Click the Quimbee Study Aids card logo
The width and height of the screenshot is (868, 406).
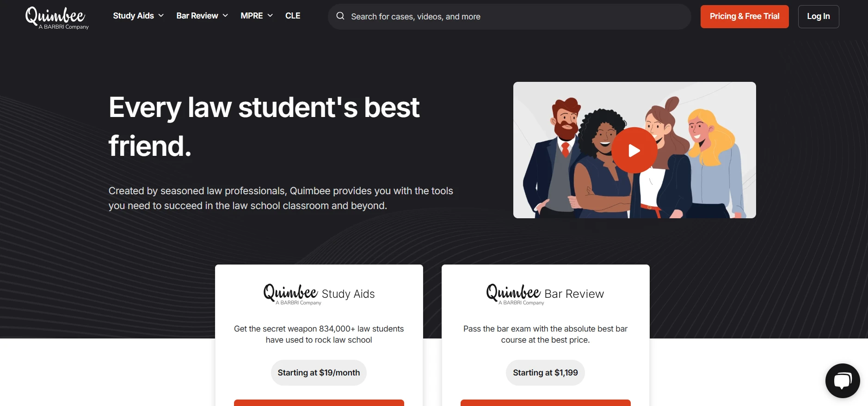319,294
